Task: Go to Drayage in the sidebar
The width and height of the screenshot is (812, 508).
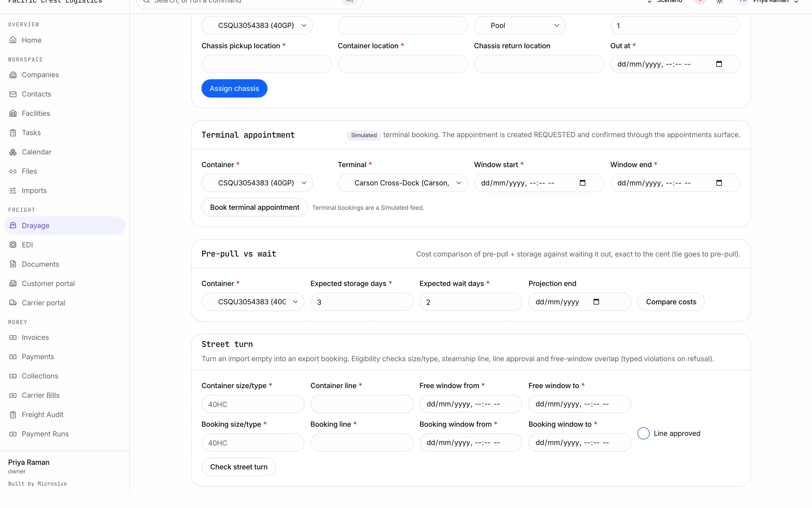Action: tap(65, 226)
